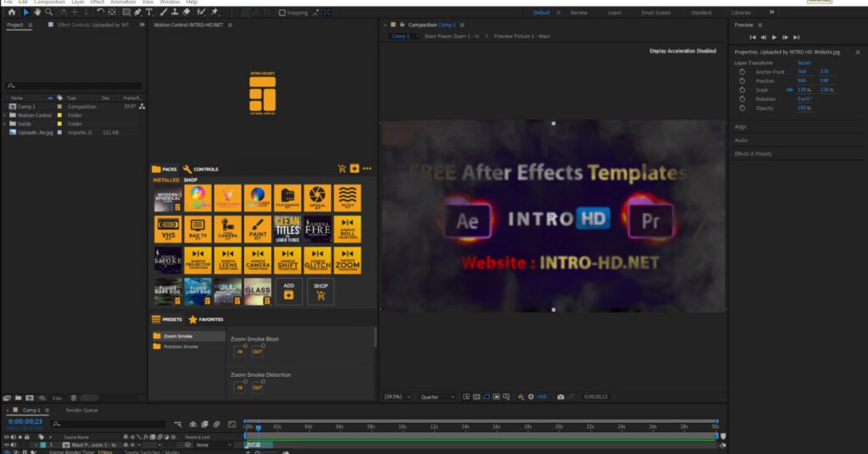The height and width of the screenshot is (454, 868).
Task: Expand the Solids folder in Project
Action: pyautogui.click(x=5, y=124)
